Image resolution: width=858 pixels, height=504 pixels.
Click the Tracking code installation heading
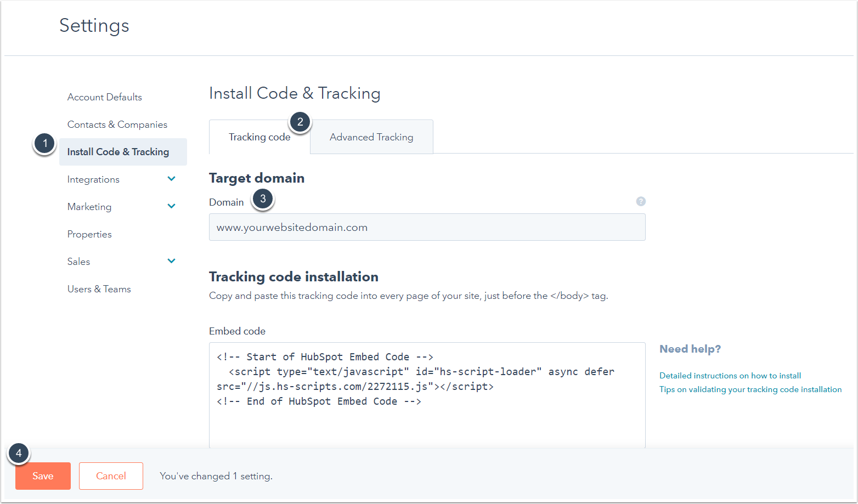[293, 276]
